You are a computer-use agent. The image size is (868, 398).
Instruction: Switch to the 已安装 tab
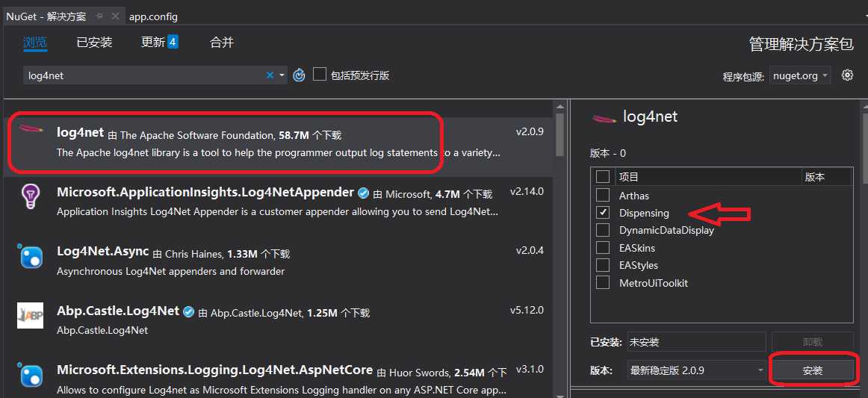94,42
